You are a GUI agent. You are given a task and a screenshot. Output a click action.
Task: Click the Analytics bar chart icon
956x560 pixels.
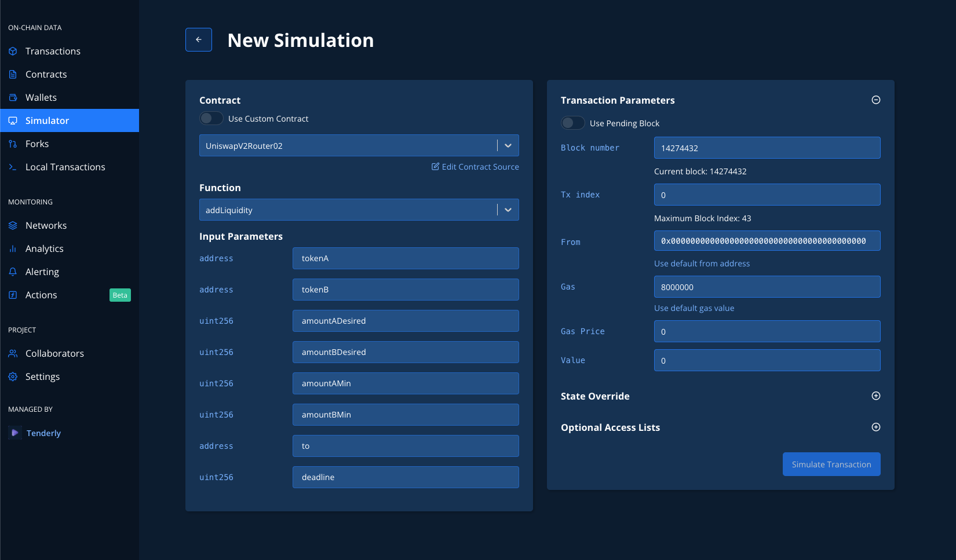pos(13,248)
